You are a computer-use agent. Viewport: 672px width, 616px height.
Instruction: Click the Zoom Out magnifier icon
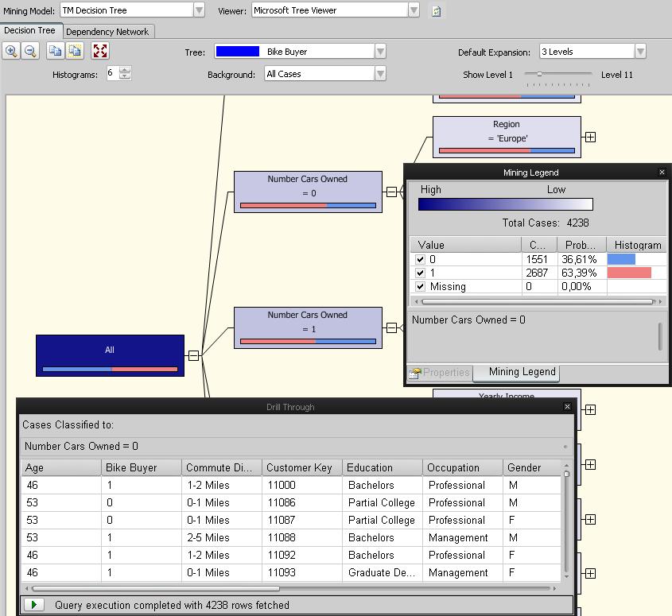pyautogui.click(x=30, y=51)
